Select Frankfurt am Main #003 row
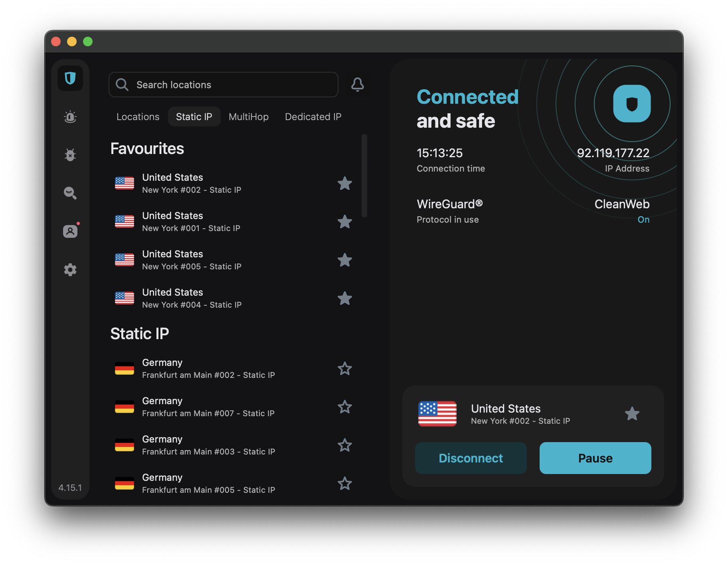The width and height of the screenshot is (728, 565). tap(233, 445)
